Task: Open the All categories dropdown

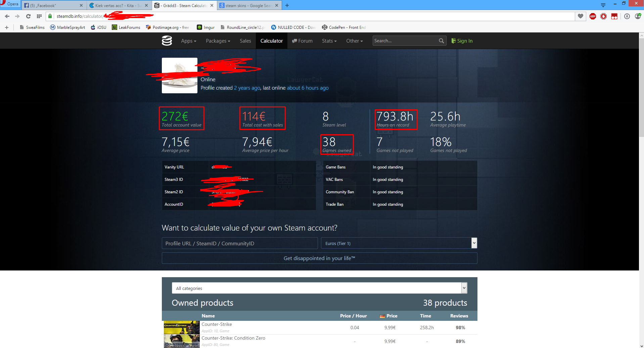Action: (319, 288)
